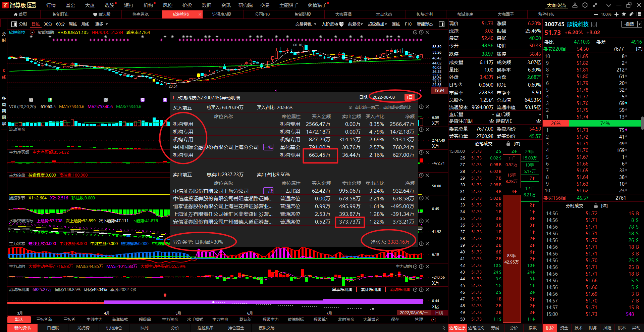
Task: Click the star favorites icon in tab bar
Action: tap(624, 14)
